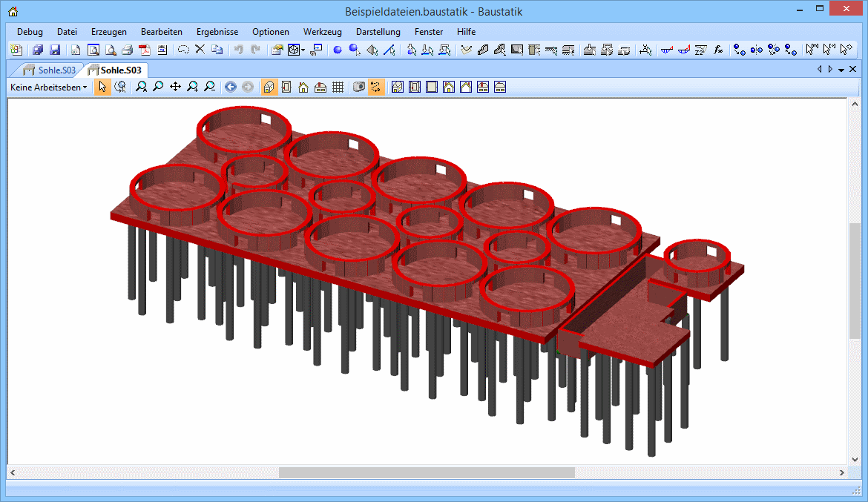This screenshot has height=502, width=868.
Task: Open the Ergebnisse menu
Action: pyautogui.click(x=217, y=32)
